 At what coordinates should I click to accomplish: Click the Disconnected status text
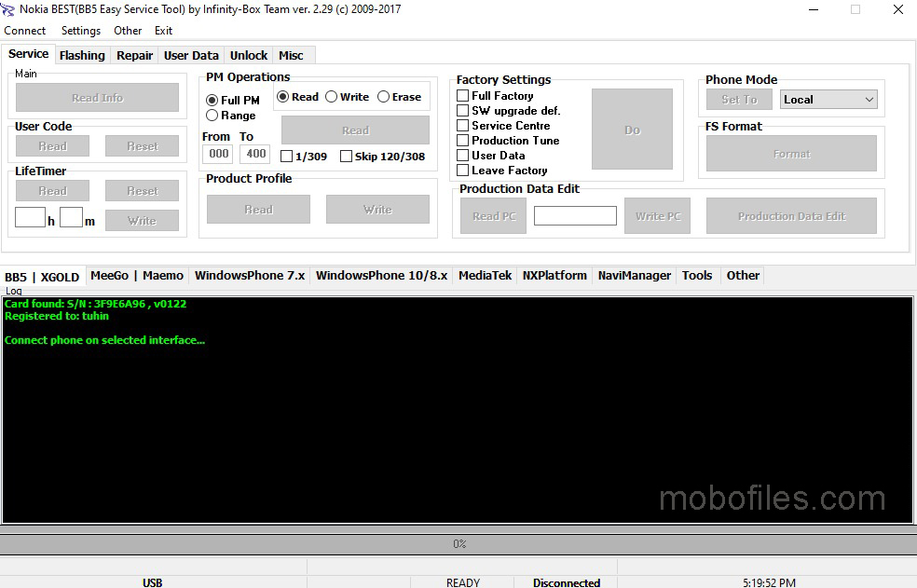click(566, 582)
